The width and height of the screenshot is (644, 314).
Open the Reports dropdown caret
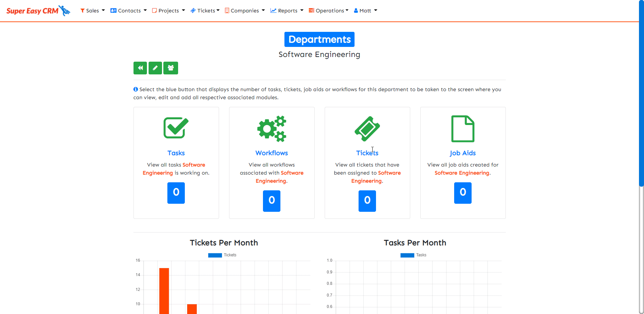[x=302, y=10]
